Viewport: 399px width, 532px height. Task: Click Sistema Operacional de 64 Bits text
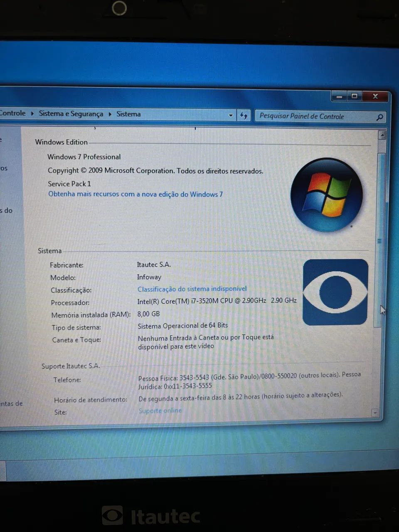183,325
